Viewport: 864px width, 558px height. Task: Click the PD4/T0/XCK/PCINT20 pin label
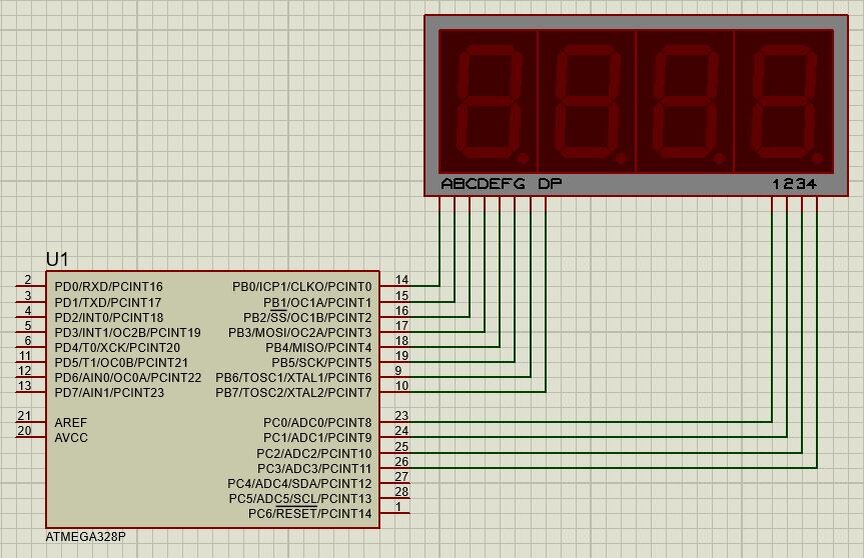(x=117, y=348)
